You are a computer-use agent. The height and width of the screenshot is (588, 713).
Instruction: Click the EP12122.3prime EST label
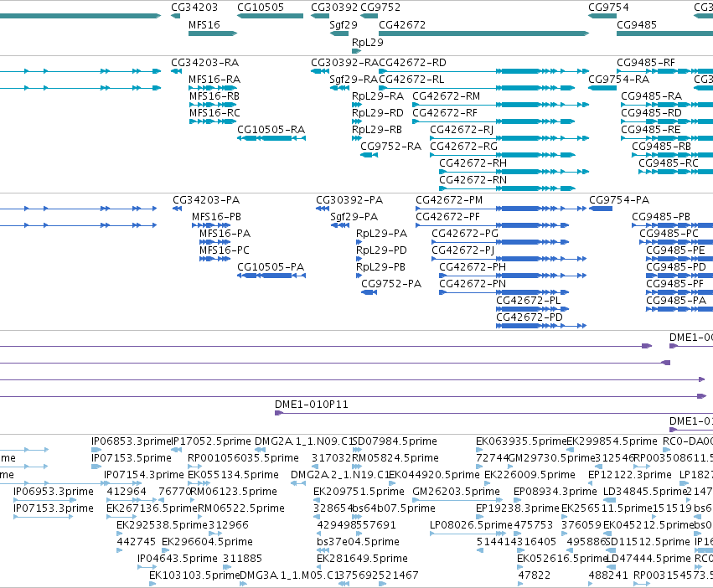tap(630, 475)
